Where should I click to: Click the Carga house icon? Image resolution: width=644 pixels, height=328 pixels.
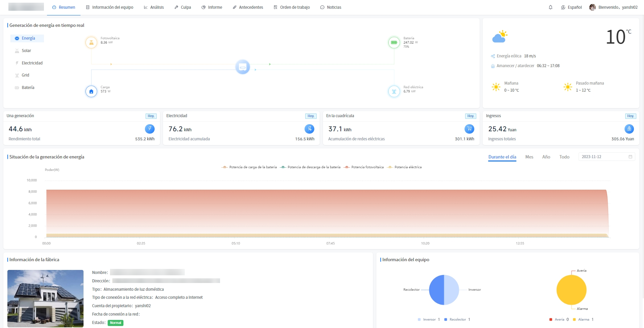(91, 91)
